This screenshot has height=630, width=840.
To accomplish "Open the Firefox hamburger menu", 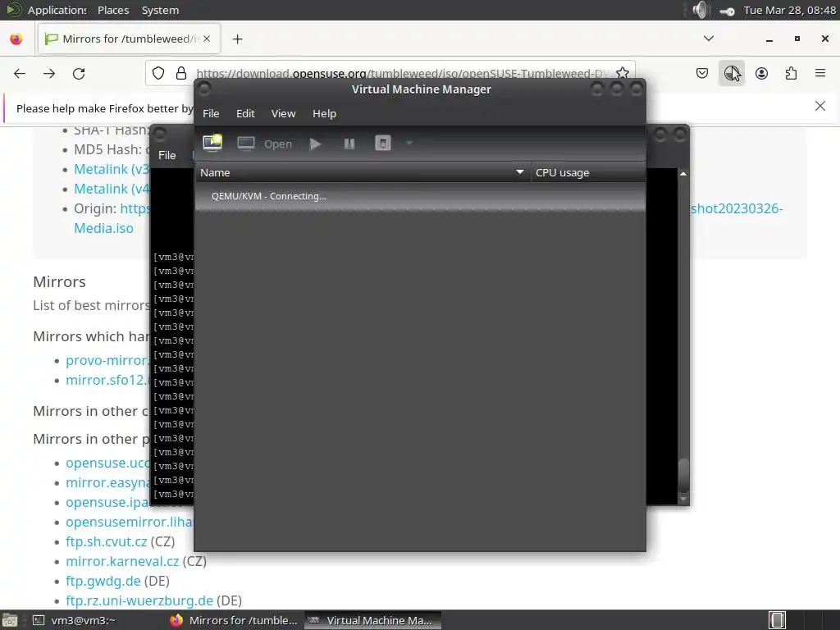I will click(x=820, y=73).
